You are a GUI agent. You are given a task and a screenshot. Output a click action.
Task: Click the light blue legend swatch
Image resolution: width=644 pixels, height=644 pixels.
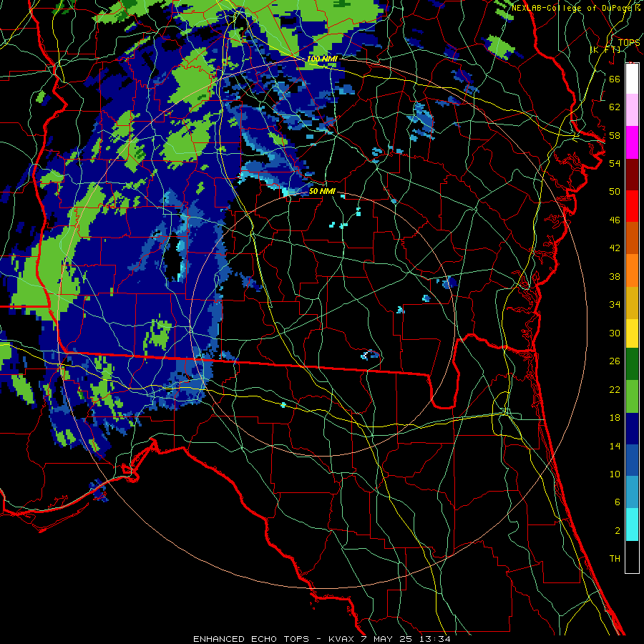pos(632,492)
